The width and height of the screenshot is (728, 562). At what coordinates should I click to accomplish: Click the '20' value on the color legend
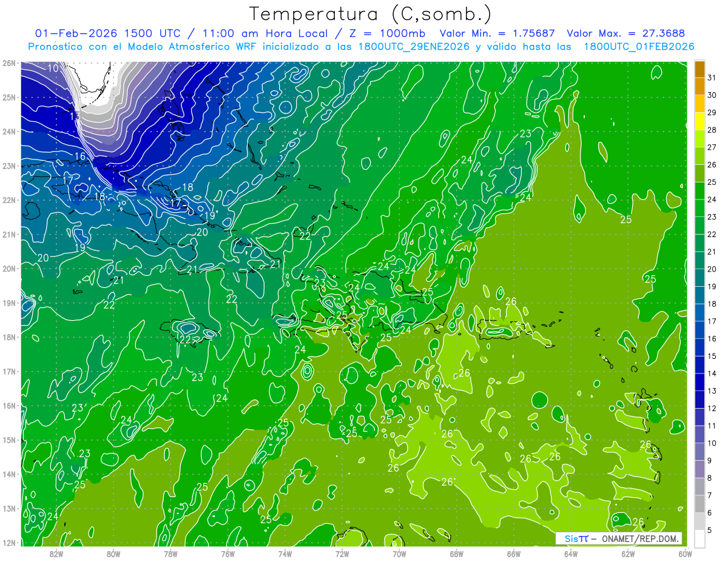(712, 269)
